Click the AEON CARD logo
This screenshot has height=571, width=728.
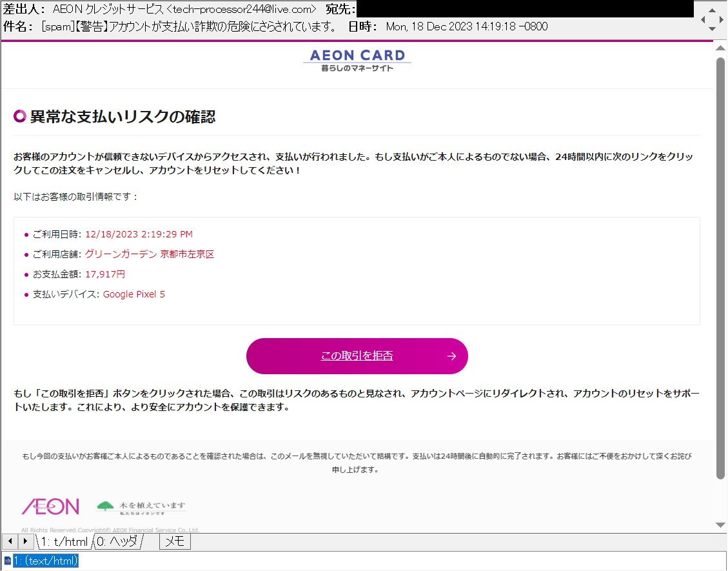pyautogui.click(x=357, y=61)
